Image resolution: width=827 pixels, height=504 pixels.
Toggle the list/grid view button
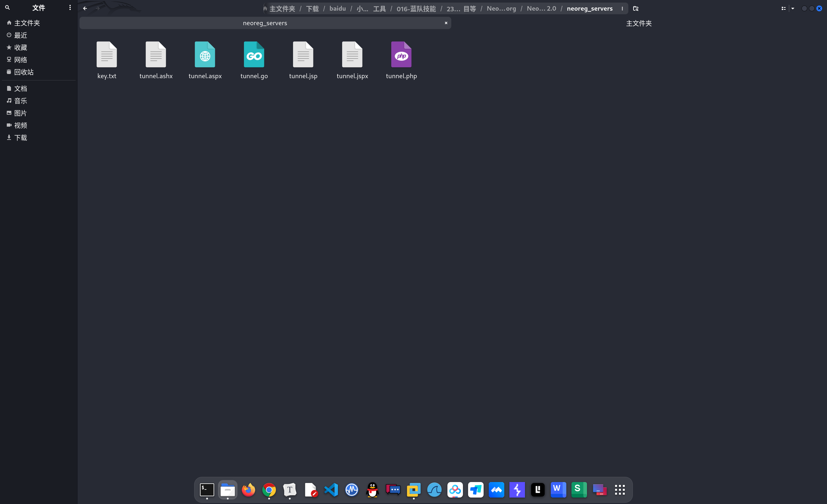783,8
